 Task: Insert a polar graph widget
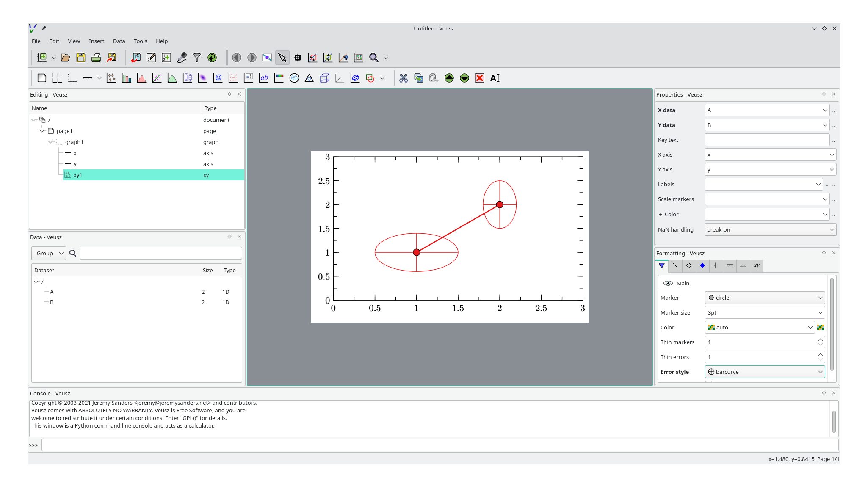(294, 78)
